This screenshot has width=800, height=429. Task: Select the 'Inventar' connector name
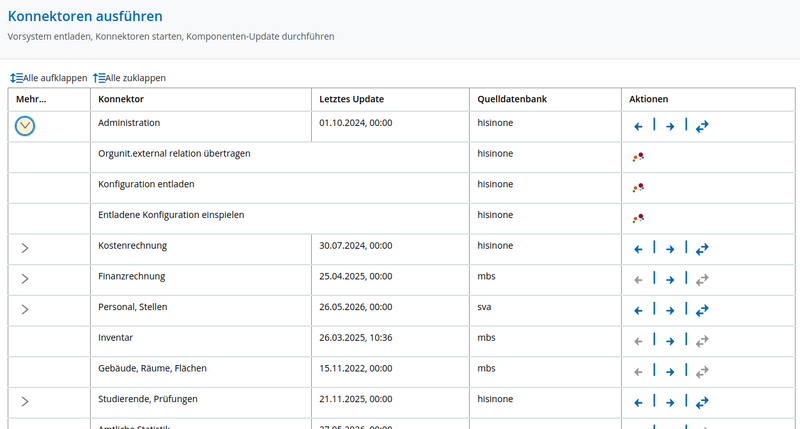coord(115,337)
